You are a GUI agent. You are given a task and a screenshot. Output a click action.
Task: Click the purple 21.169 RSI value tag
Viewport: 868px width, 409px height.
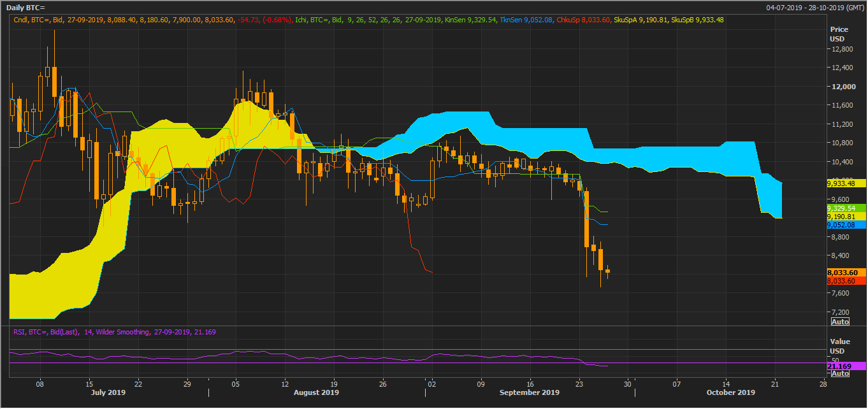coord(846,366)
